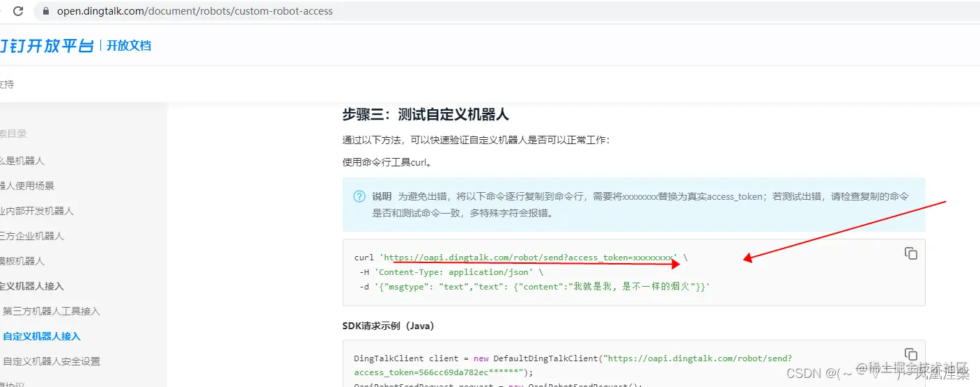Click the 支持 item in the top navigation
Viewport: 980px width, 387px height.
click(7, 84)
